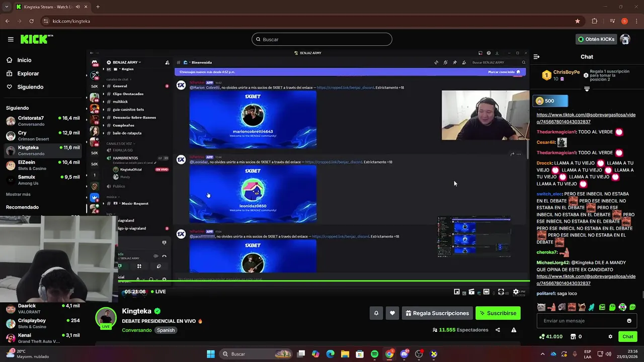
Task: Follow Kingteka with the heart button
Action: (x=392, y=313)
